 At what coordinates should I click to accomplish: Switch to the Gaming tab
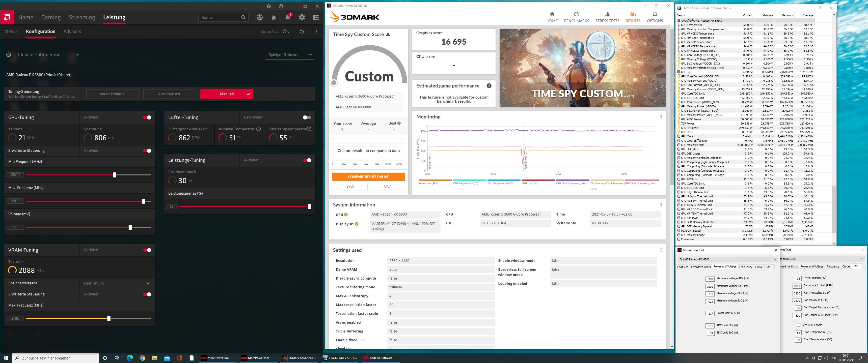51,17
